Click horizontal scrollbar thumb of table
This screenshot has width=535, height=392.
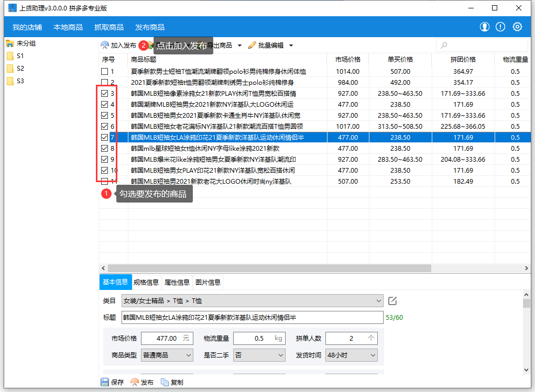[269, 268]
